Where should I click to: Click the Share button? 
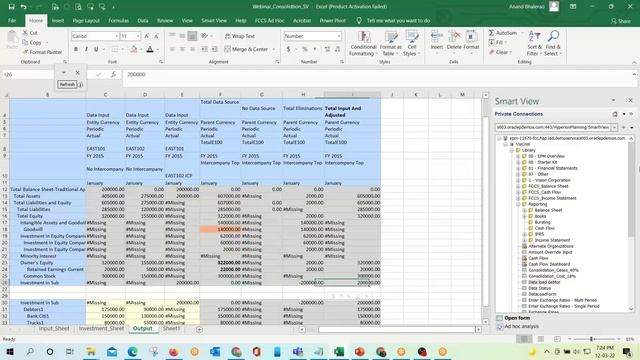(x=620, y=21)
